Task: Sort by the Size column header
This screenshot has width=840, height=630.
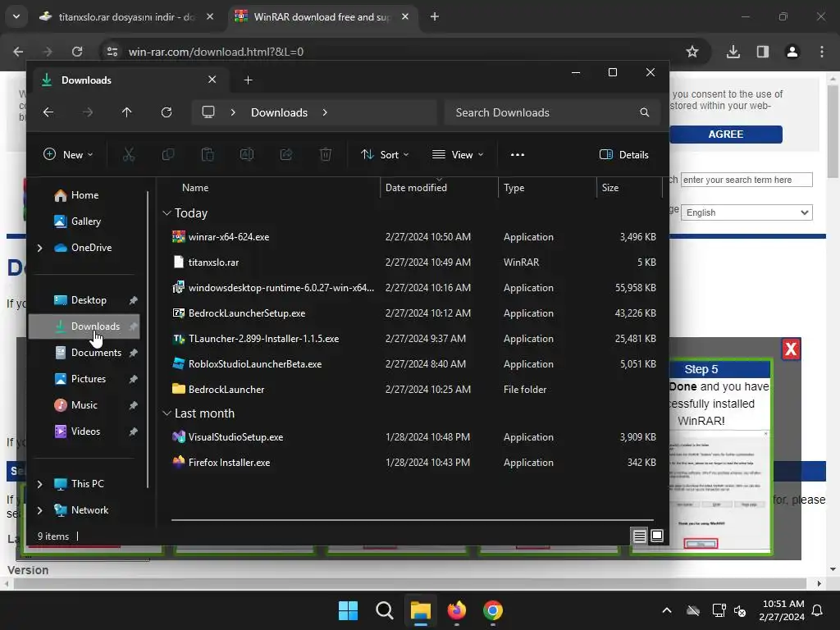Action: click(610, 188)
